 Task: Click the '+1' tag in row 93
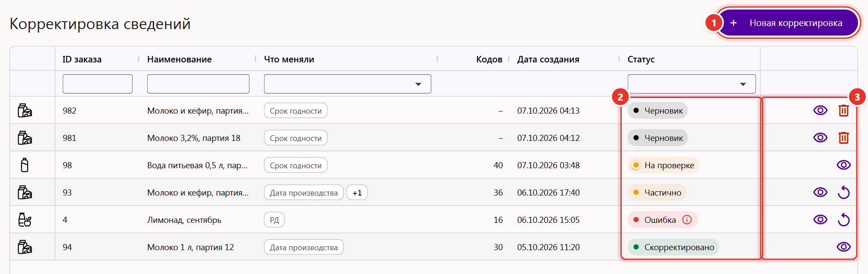357,192
